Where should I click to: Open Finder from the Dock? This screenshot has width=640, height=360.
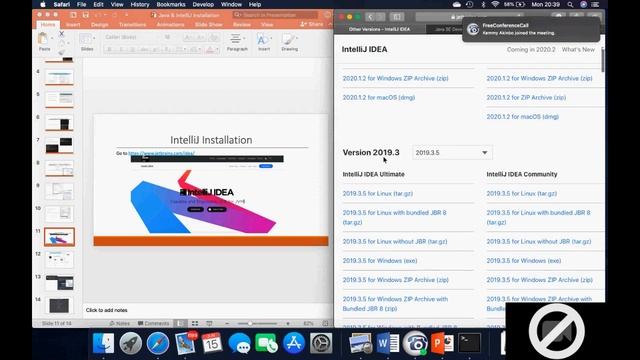point(103,343)
